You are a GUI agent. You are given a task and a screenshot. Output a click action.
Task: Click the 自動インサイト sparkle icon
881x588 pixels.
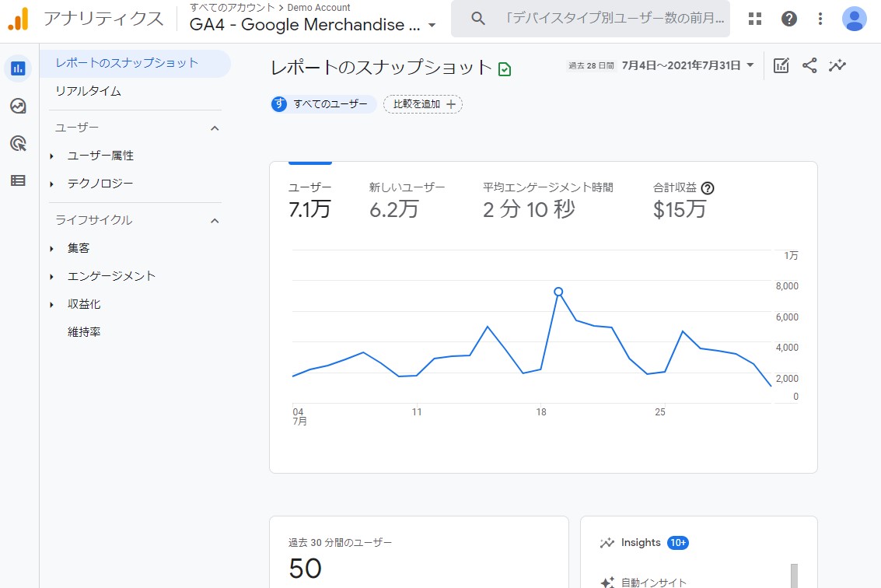607,583
